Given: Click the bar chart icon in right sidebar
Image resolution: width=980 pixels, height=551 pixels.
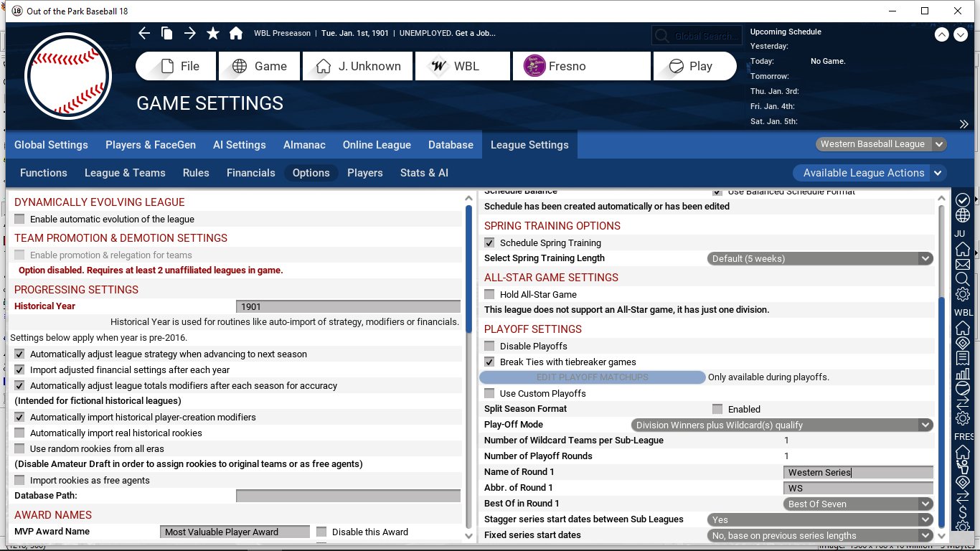Looking at the screenshot, I should pyautogui.click(x=963, y=374).
